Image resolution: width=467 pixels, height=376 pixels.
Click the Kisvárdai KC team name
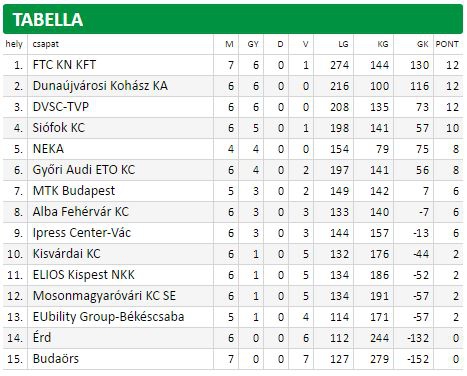click(x=66, y=254)
